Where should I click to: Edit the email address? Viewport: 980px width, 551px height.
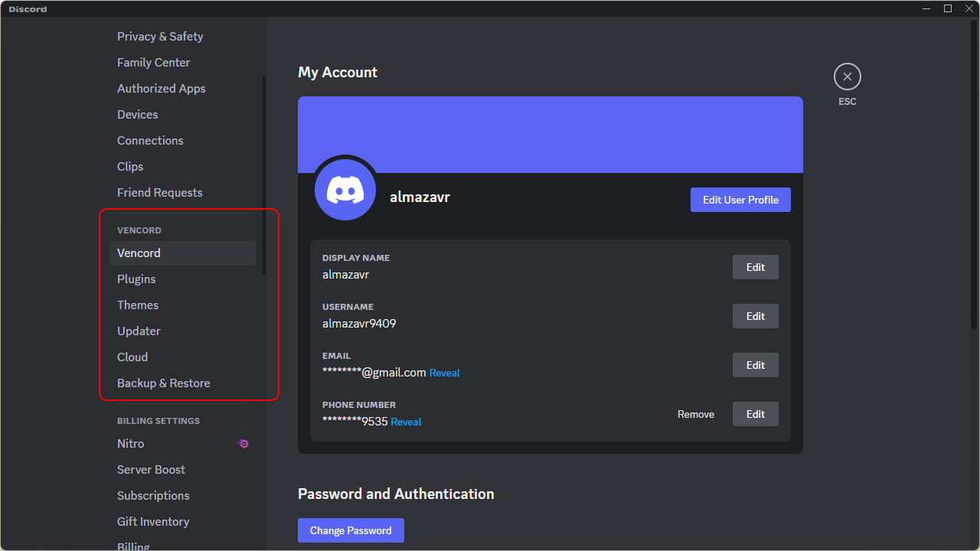(x=756, y=365)
